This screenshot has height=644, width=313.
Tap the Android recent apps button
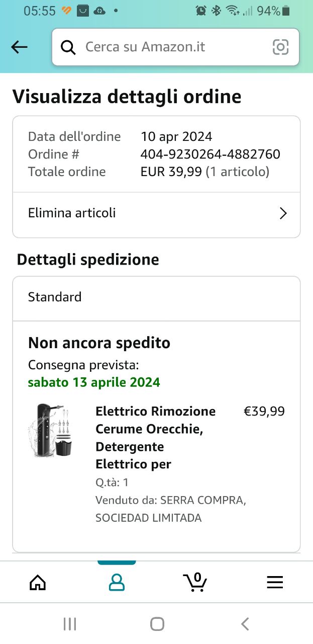tap(70, 624)
